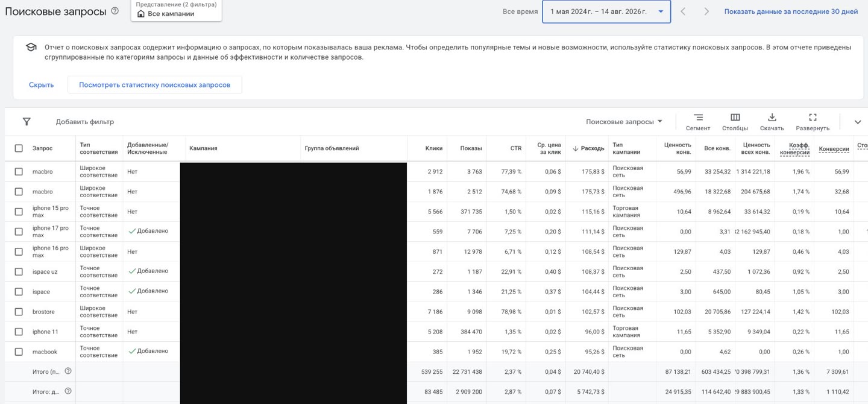
Task: Check the brostore row checkbox
Action: 19,312
